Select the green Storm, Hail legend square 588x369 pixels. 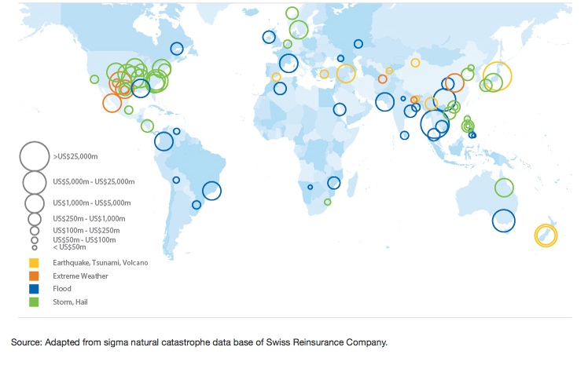click(x=34, y=301)
